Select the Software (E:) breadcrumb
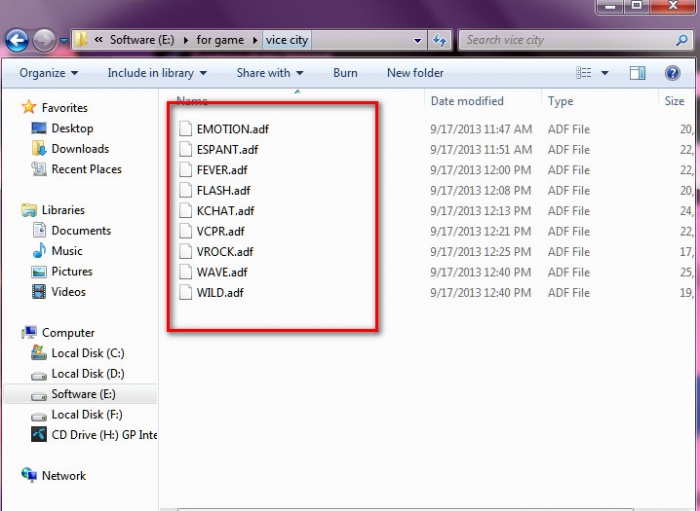 pyautogui.click(x=142, y=40)
